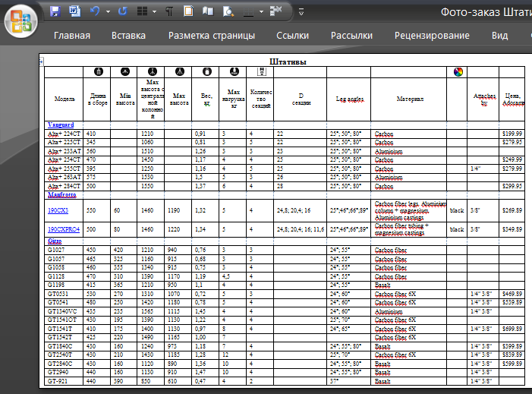532x394 pixels.
Task: Click the borders grid icon in the toolbar
Action: pyautogui.click(x=249, y=11)
